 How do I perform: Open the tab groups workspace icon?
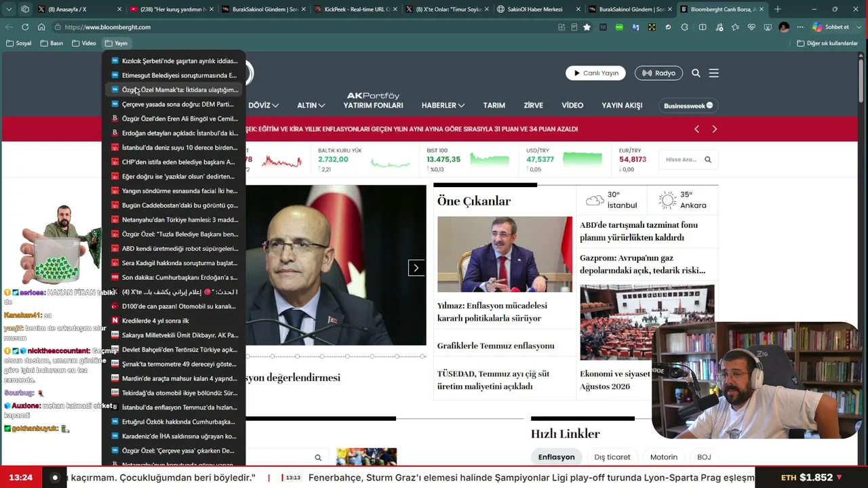click(25, 9)
